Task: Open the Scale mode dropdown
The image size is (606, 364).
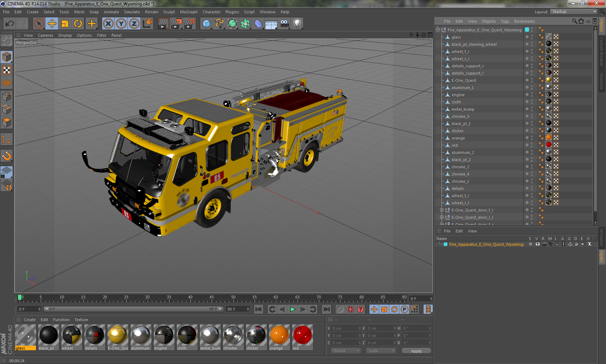Action: point(381,351)
